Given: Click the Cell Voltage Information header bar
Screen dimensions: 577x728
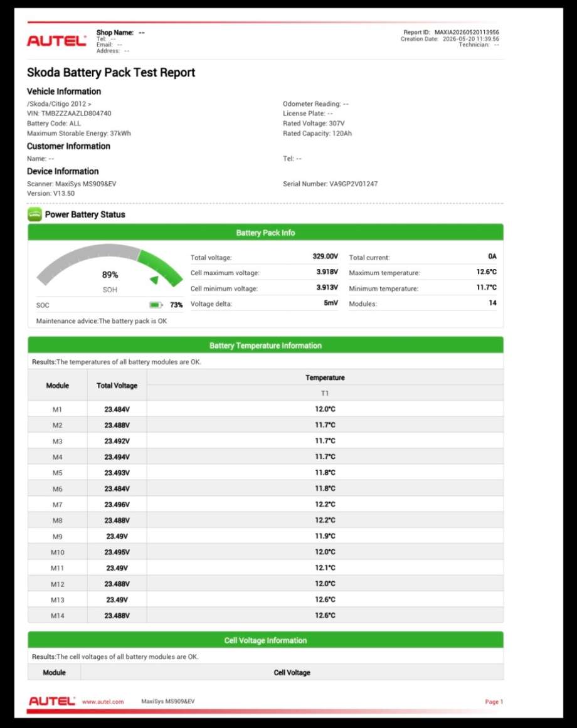Looking at the screenshot, I should (265, 640).
